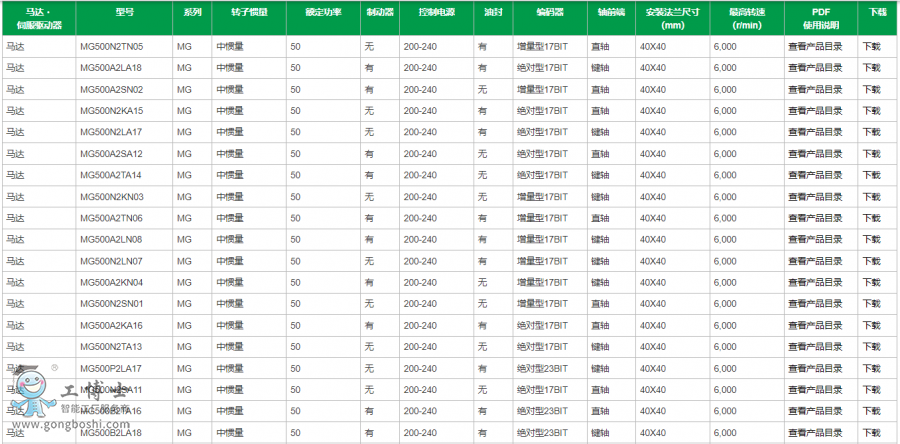Open 查看产品目录 for MG500N2SN01
The image size is (900, 444).
(x=815, y=303)
